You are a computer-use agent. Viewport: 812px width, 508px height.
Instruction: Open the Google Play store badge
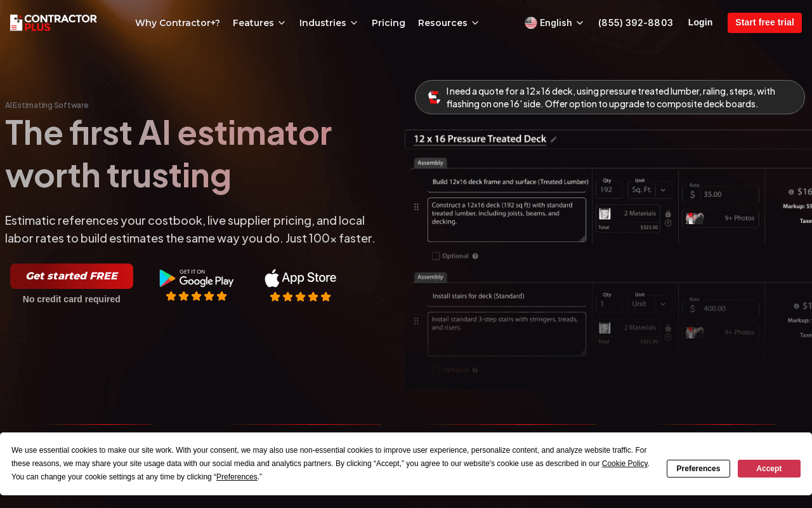pos(197,278)
